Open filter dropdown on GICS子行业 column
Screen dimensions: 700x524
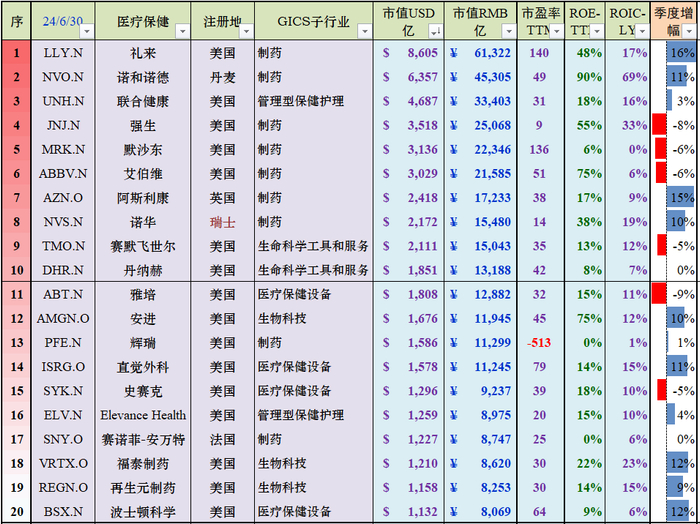tap(365, 31)
